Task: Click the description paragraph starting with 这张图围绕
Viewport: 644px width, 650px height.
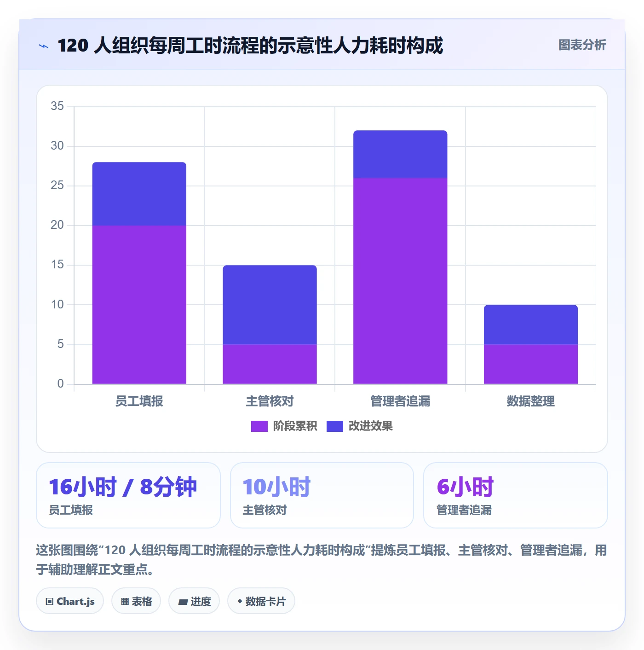Action: (x=322, y=560)
